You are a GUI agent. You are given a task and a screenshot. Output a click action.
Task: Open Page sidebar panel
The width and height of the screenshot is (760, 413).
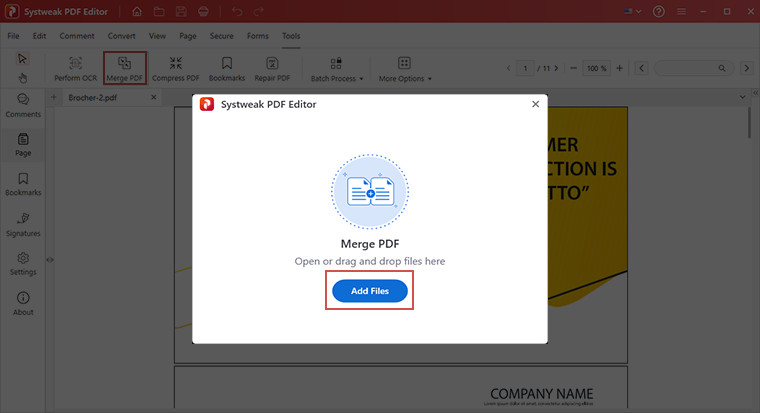tap(23, 144)
